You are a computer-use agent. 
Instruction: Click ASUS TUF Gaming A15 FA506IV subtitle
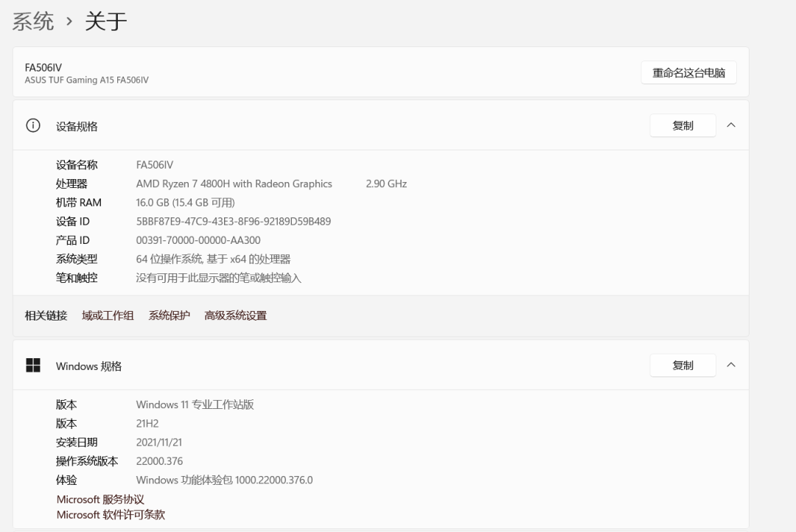point(87,80)
